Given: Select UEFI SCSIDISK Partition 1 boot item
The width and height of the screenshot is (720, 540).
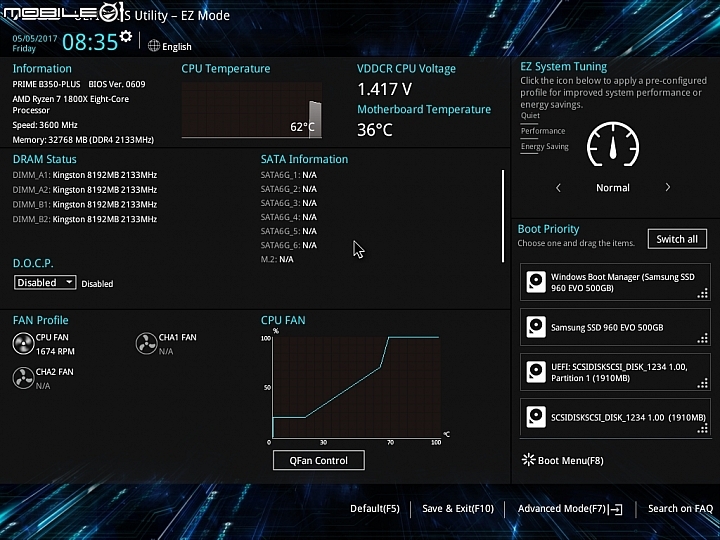Looking at the screenshot, I should 615,372.
